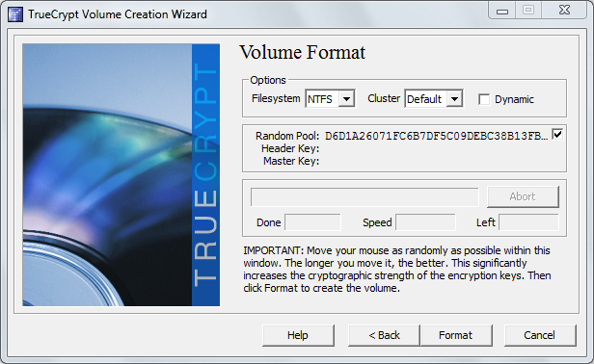594x364 pixels.
Task: Click the Left value field
Action: (528, 222)
